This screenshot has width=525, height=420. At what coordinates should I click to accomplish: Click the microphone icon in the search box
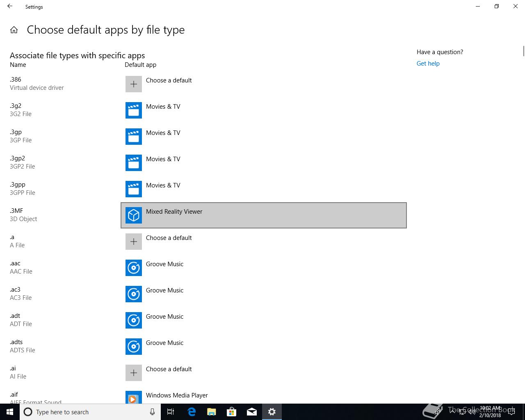point(152,412)
